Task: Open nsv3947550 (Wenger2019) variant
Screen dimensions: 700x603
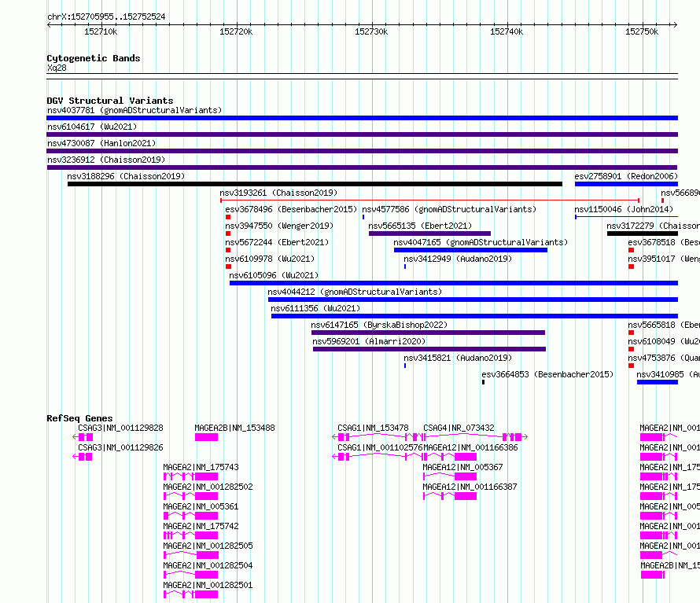Action: [x=279, y=226]
